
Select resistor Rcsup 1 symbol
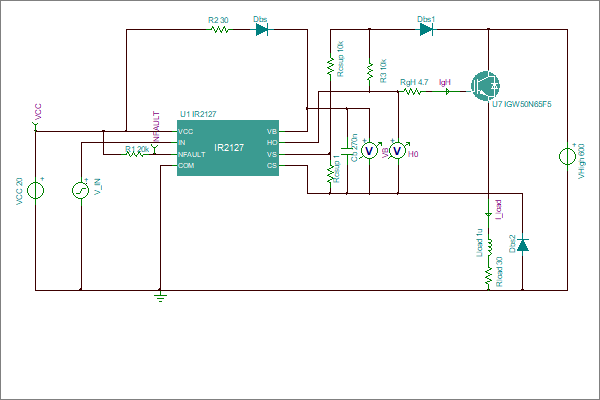click(330, 173)
